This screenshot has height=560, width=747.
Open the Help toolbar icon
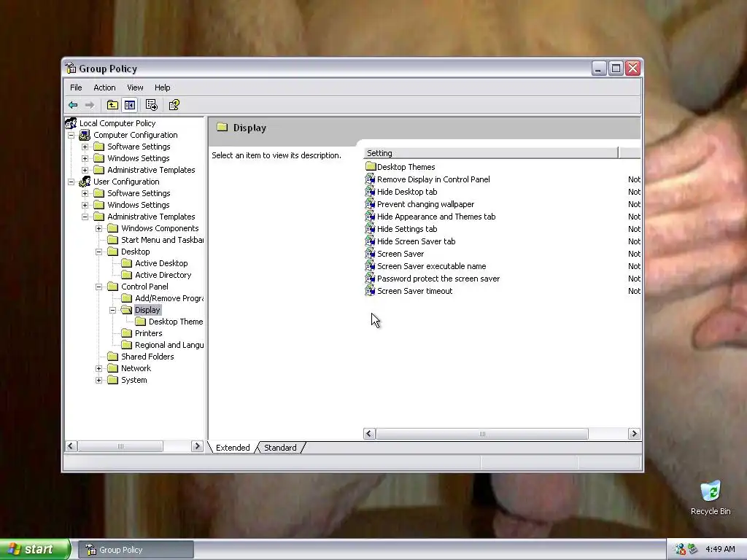click(174, 105)
